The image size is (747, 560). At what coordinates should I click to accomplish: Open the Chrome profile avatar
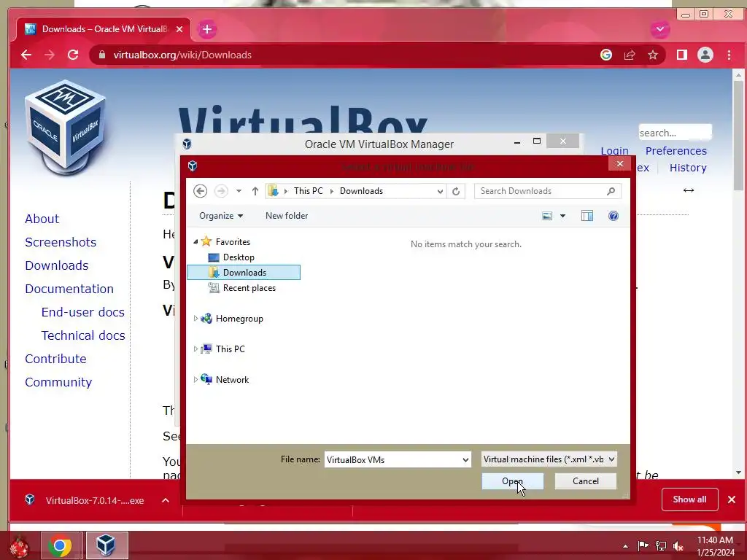pos(705,55)
